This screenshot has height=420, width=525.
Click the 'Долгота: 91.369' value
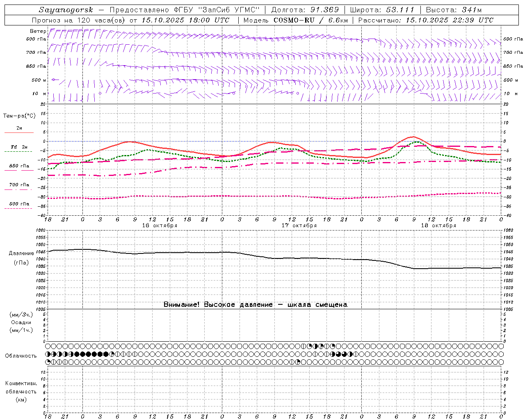pos(305,10)
